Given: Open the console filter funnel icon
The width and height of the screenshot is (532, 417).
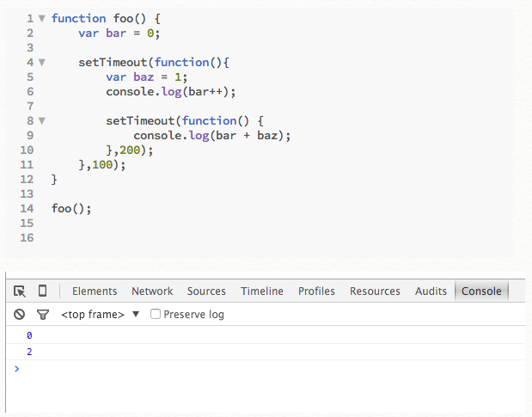Looking at the screenshot, I should (x=43, y=315).
